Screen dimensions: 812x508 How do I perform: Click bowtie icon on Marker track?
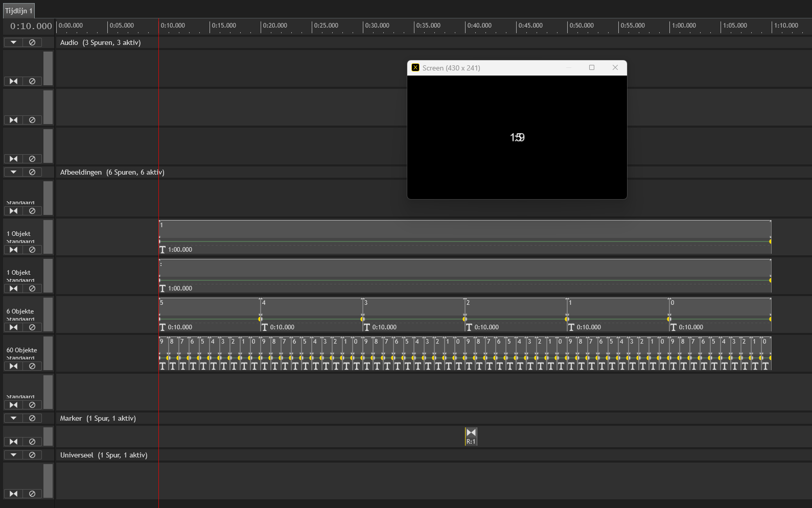(x=13, y=442)
